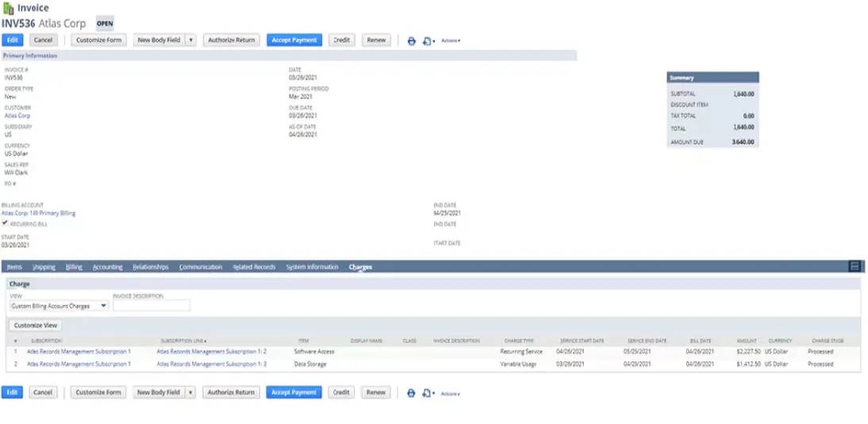Select the Communication subtab
Image resolution: width=868 pixels, height=424 pixels.
click(x=201, y=267)
